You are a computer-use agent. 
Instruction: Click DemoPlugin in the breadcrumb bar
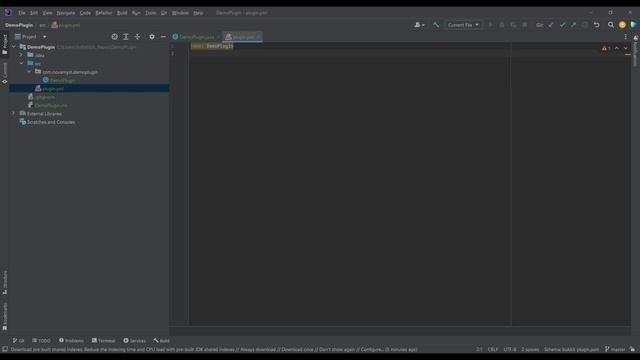19,25
